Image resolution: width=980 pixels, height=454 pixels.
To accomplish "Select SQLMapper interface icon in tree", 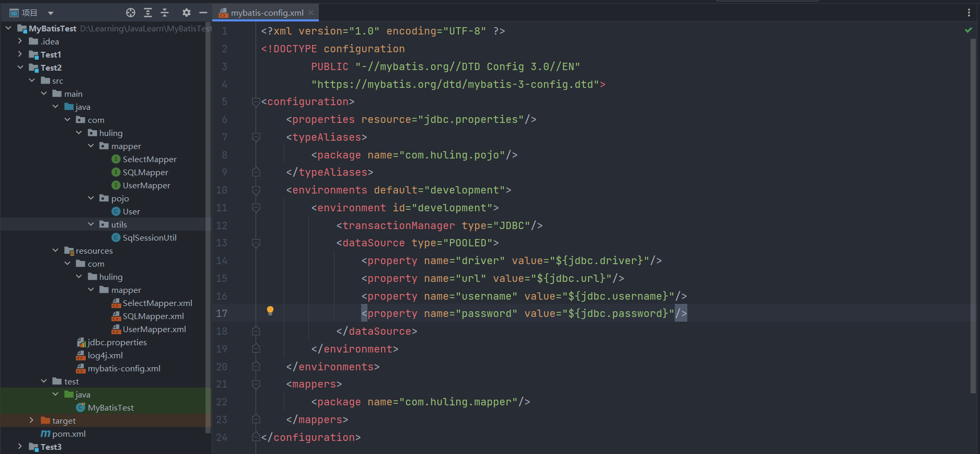I will pyautogui.click(x=116, y=172).
